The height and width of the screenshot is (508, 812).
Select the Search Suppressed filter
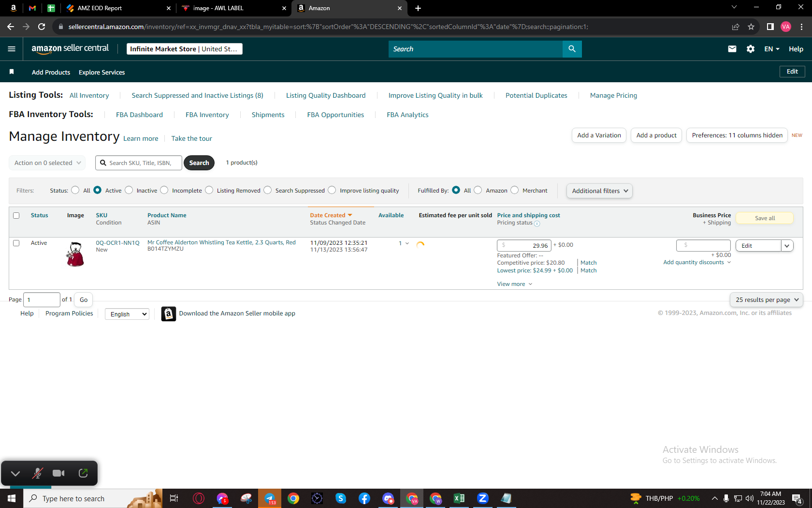coord(267,190)
